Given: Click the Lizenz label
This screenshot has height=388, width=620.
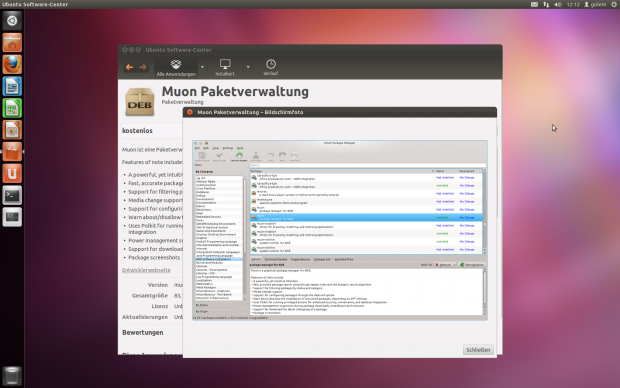Looking at the screenshot, I should (x=160, y=306).
